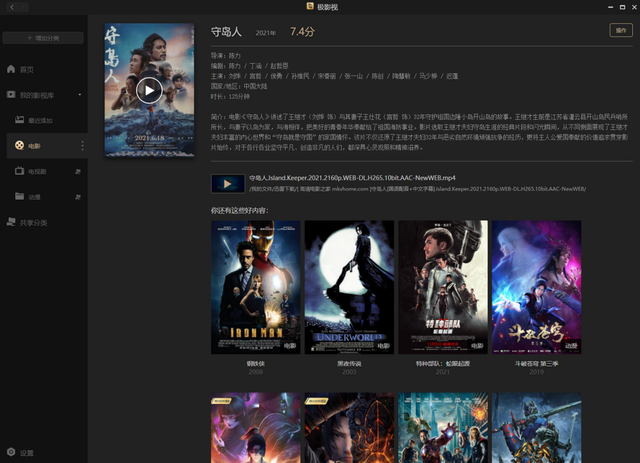Click the share icon beside 电视剧
This screenshot has height=463, width=640.
coord(78,171)
